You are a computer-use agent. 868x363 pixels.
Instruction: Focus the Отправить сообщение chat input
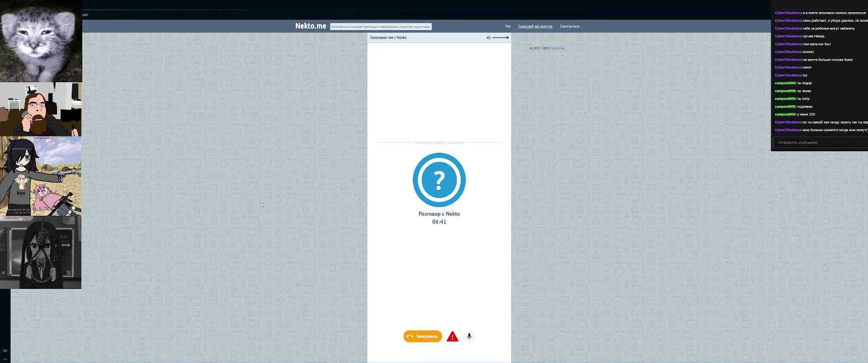click(x=821, y=143)
